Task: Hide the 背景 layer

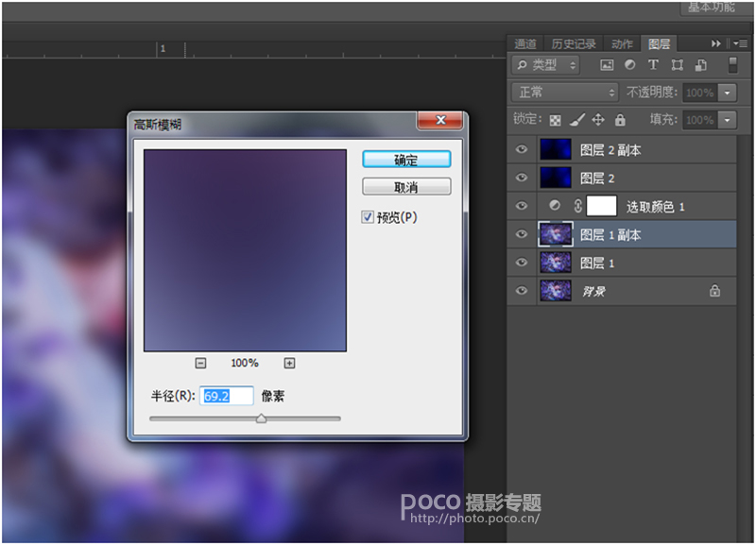Action: click(522, 291)
